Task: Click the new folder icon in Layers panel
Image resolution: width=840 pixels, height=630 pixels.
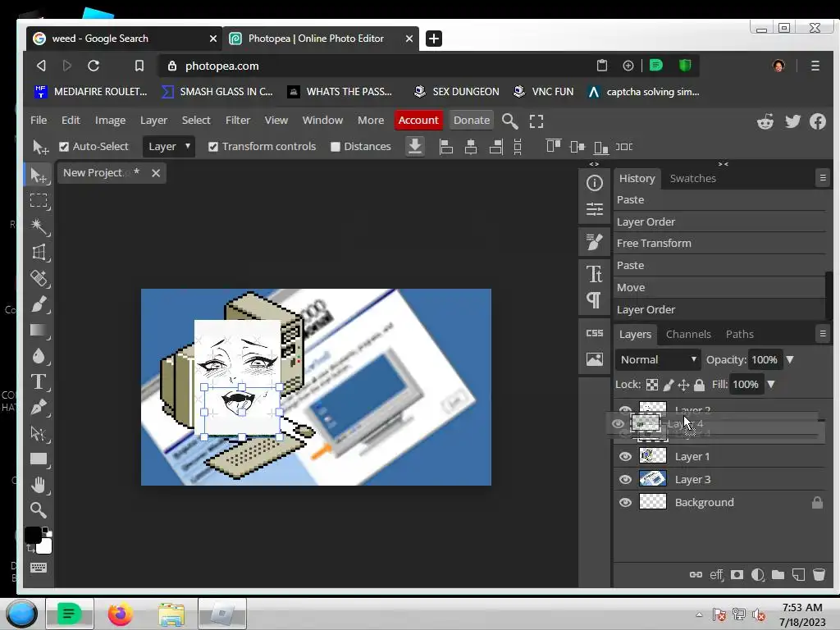Action: tap(778, 575)
